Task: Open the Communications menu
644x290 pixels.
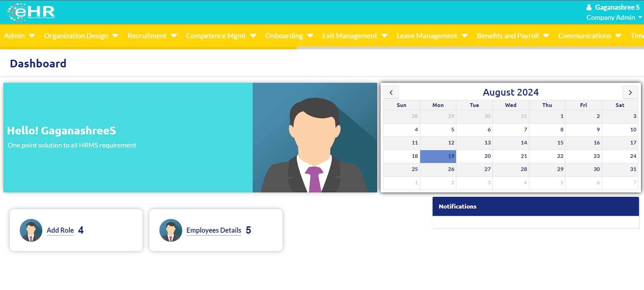Action: 589,36
